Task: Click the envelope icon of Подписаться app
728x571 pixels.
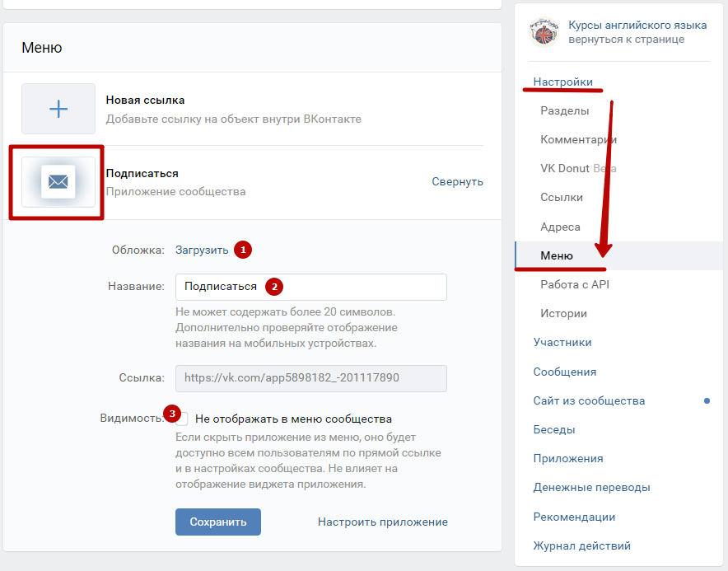Action: point(58,181)
